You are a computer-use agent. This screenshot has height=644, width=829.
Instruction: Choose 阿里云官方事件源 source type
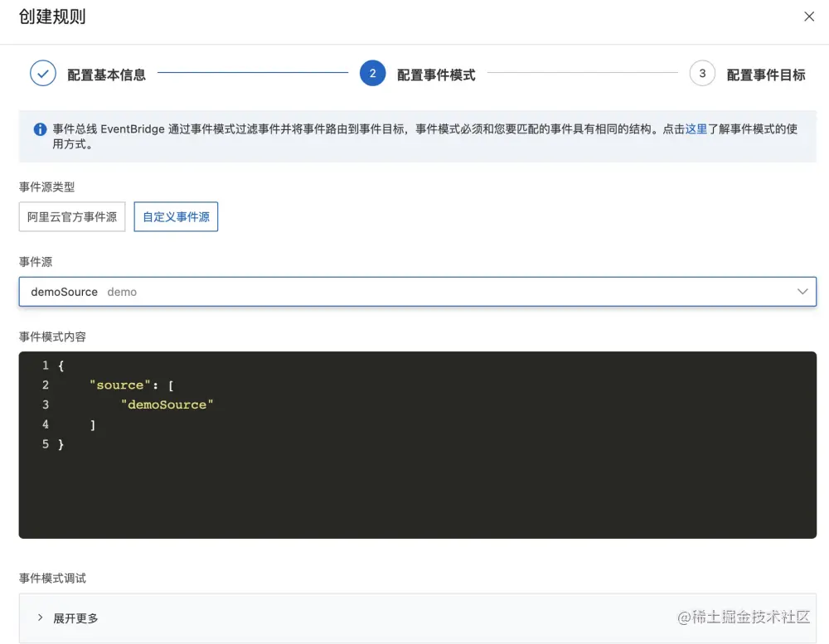pos(72,217)
